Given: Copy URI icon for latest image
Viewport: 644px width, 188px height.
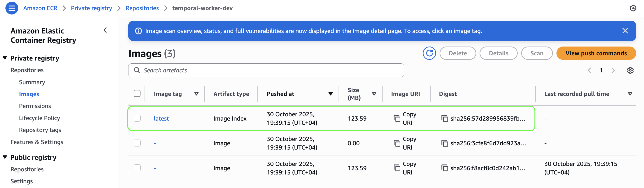Looking at the screenshot, I should click(397, 118).
